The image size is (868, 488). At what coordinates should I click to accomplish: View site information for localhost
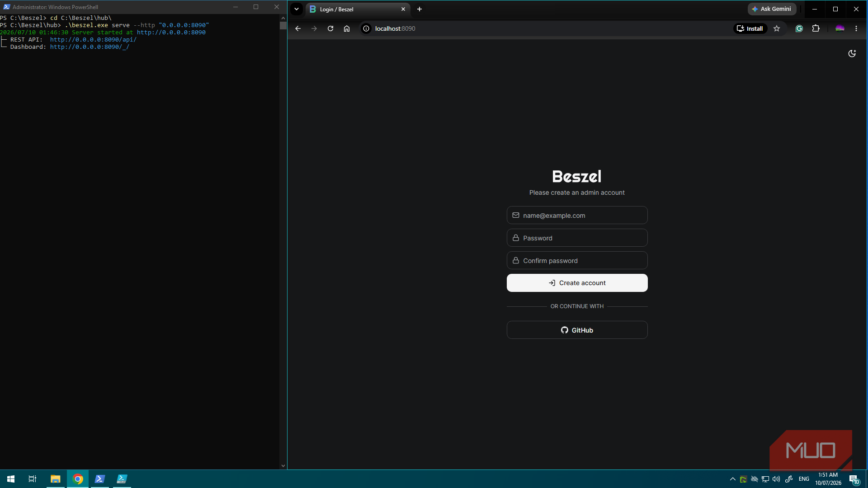coord(366,28)
